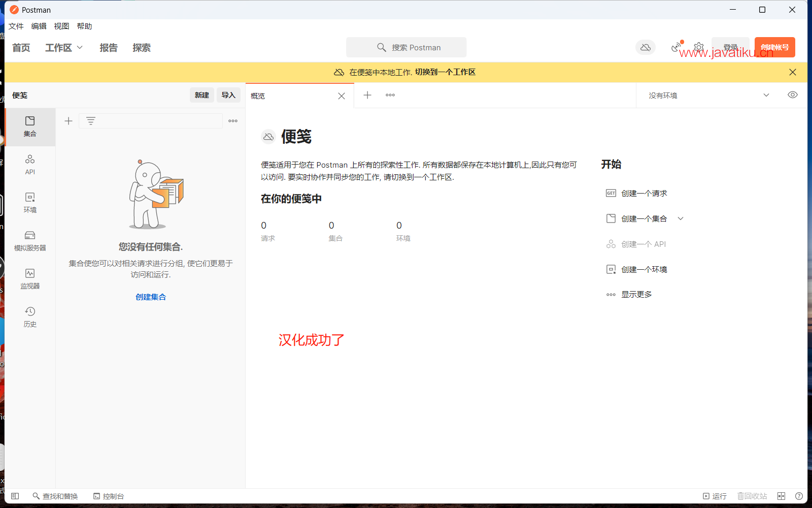Click 创建一个请求 create request
This screenshot has width=812, height=508.
click(637, 193)
